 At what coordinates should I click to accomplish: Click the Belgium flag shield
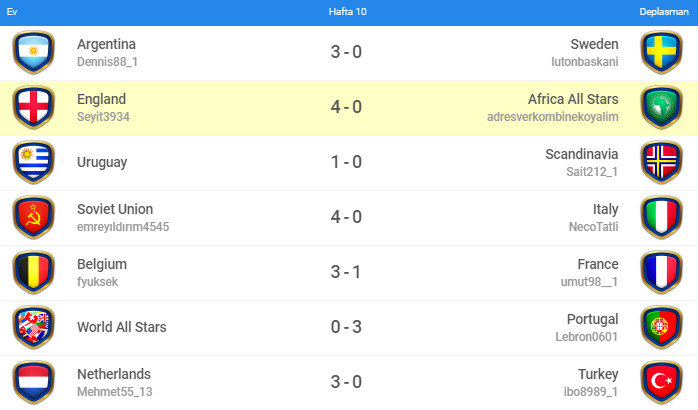click(34, 272)
